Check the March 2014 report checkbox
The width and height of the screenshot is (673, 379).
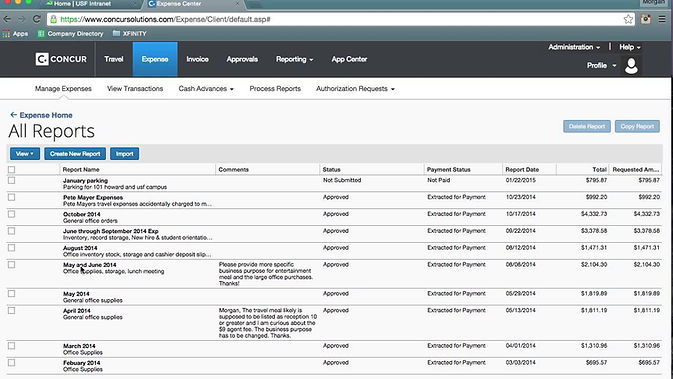click(x=12, y=346)
